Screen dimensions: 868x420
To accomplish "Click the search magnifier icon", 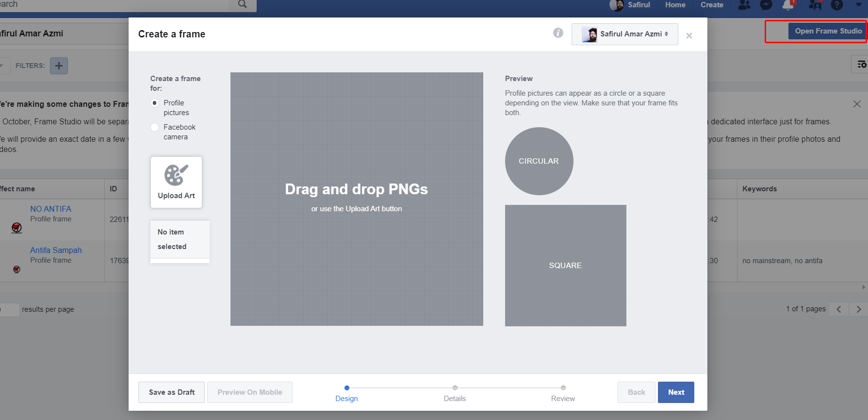I will [x=243, y=4].
